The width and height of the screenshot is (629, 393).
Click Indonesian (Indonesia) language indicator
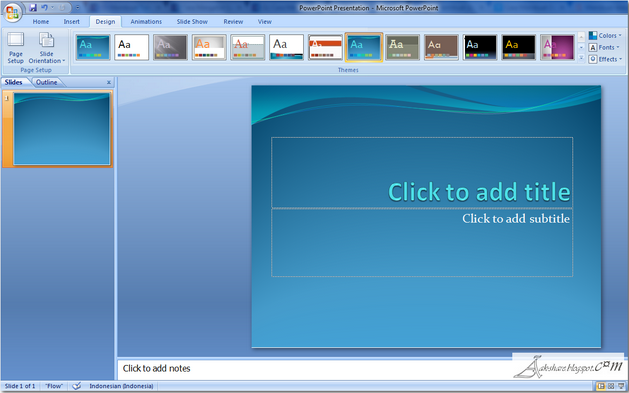(121, 386)
